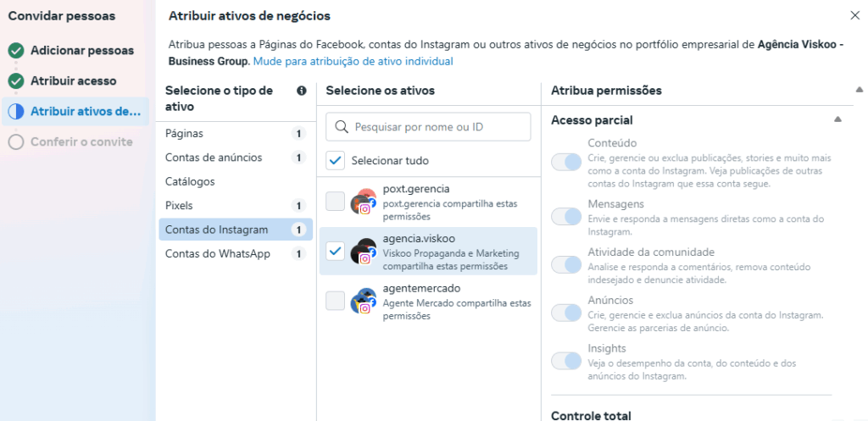Click the Pesquisar por nome ou ID field

[x=428, y=127]
